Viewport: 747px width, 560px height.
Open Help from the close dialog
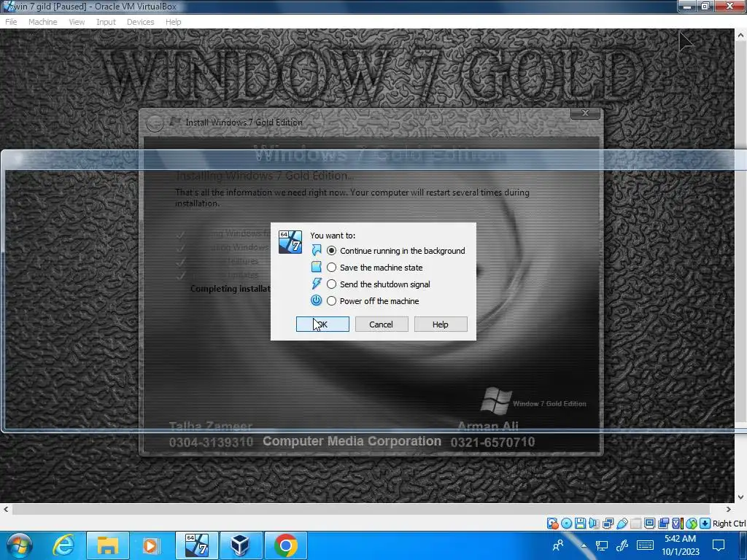(440, 324)
